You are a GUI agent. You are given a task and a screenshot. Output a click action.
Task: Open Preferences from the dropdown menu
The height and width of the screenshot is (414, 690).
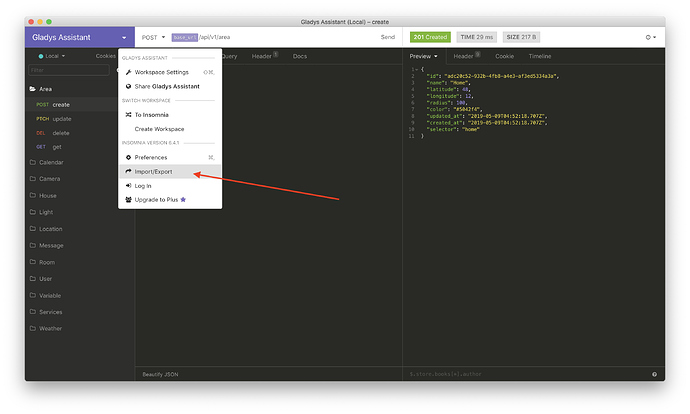[x=170, y=158]
